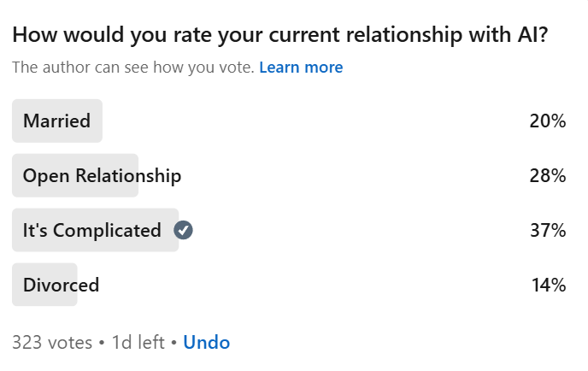The image size is (588, 371).
Task: Open the Learn more link
Action: pyautogui.click(x=301, y=67)
